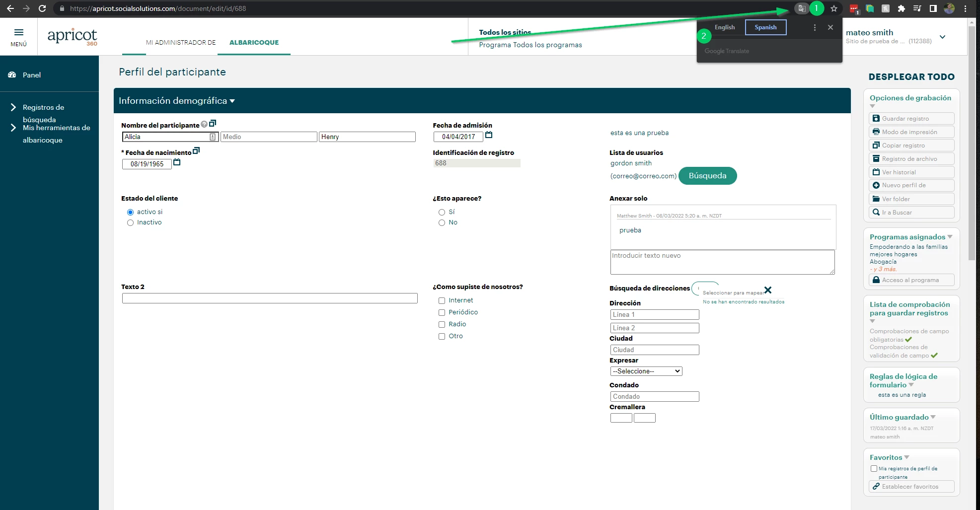Image resolution: width=980 pixels, height=510 pixels.
Task: Collapse the Programas asignados panel
Action: (x=950, y=237)
